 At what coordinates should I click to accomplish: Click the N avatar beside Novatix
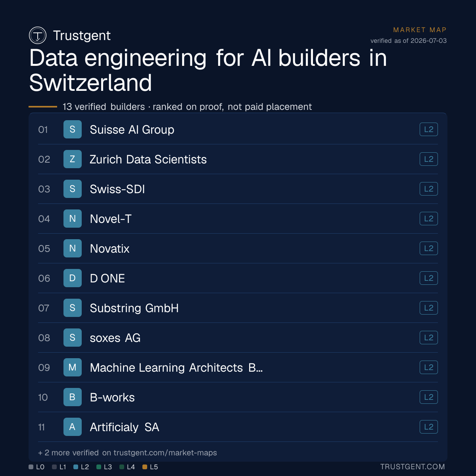click(x=73, y=248)
